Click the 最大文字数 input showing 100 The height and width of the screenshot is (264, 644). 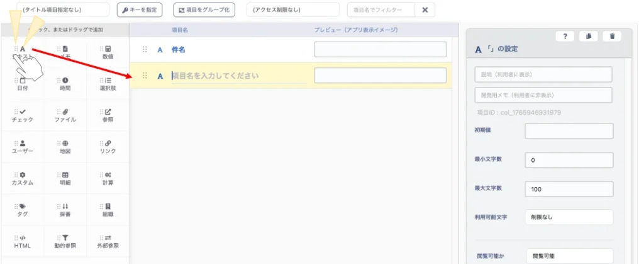(x=569, y=189)
